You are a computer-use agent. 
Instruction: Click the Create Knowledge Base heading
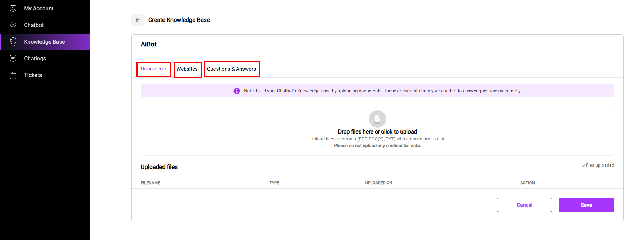(179, 20)
